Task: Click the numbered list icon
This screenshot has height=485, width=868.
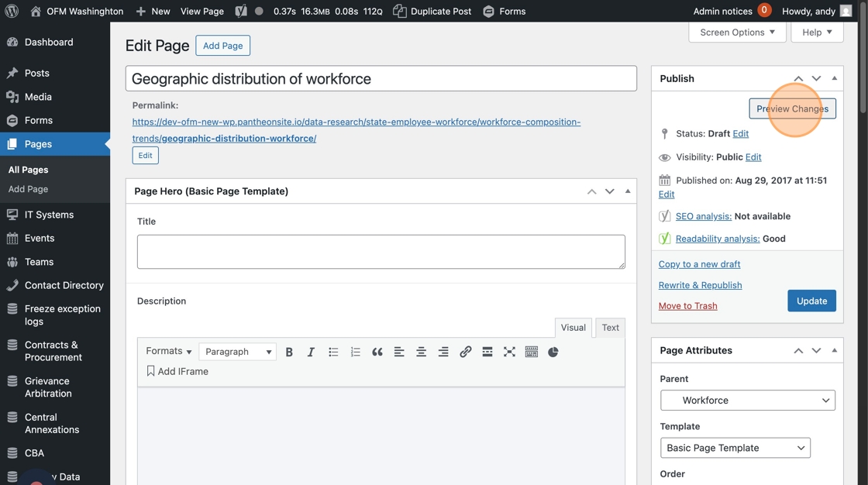Action: pos(355,352)
